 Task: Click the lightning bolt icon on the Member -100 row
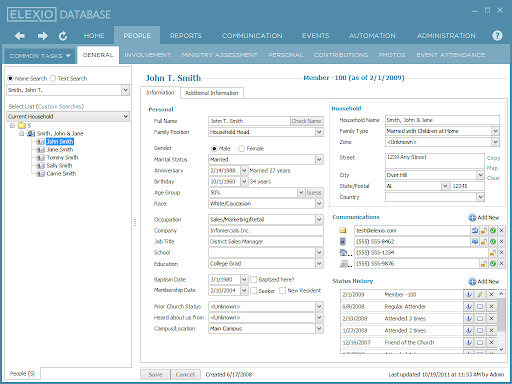click(x=480, y=294)
